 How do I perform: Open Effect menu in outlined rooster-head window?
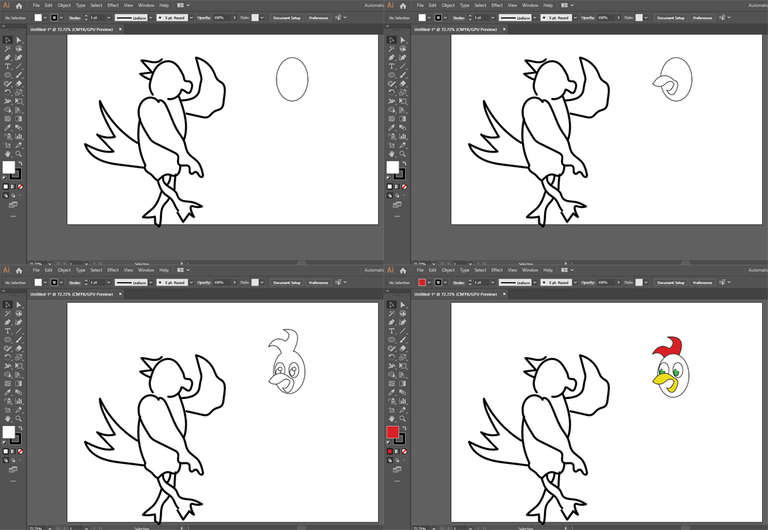tap(113, 270)
